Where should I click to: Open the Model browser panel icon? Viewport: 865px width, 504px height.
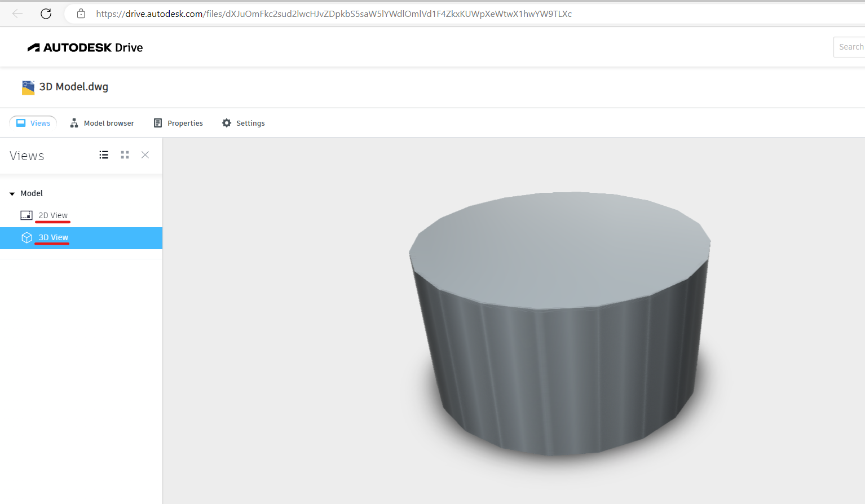click(74, 123)
